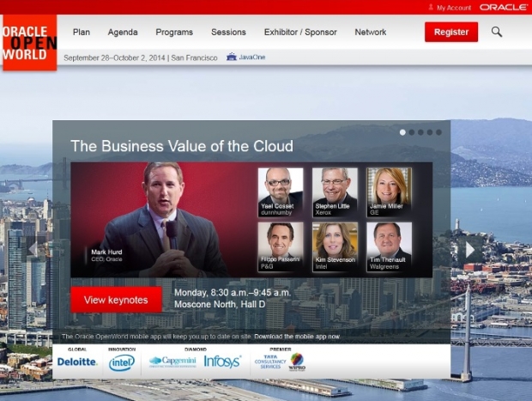Open the Plan menu

(82, 33)
